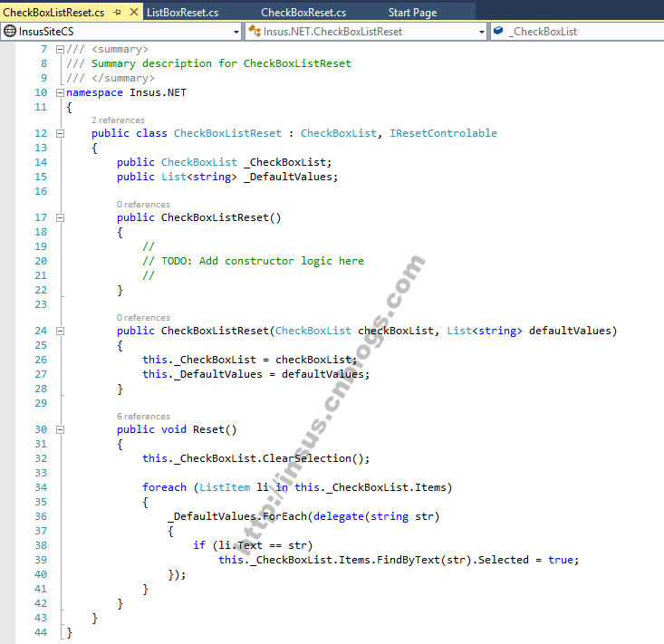Click the globe icon beside InsusSiteCS
664x644 pixels.
click(x=9, y=31)
